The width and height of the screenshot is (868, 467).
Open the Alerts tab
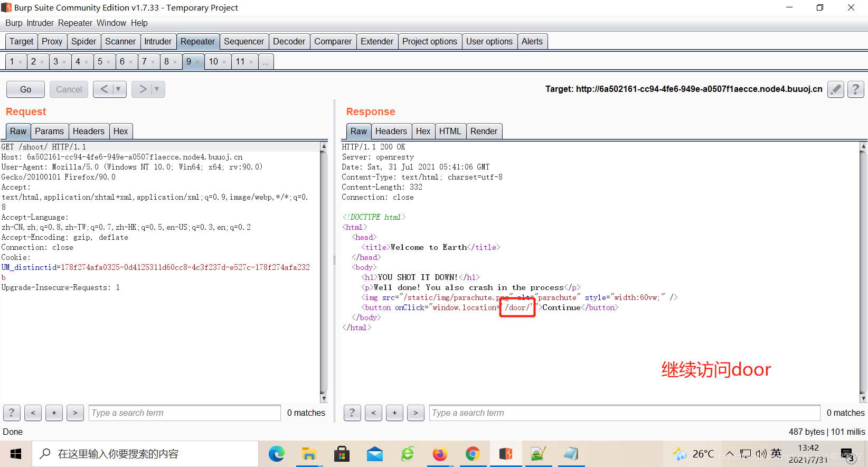click(x=532, y=41)
